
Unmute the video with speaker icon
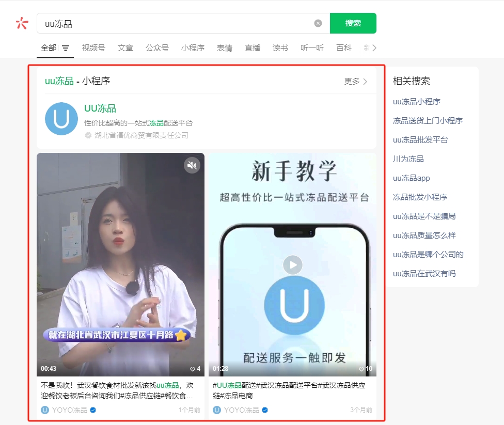click(192, 165)
